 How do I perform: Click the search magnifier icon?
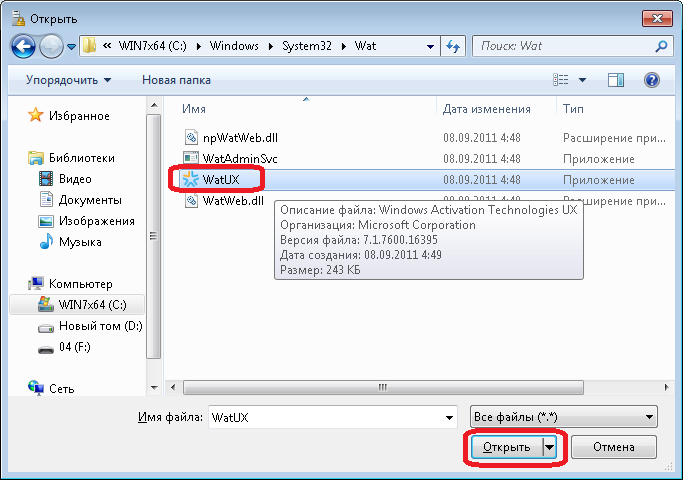click(661, 46)
